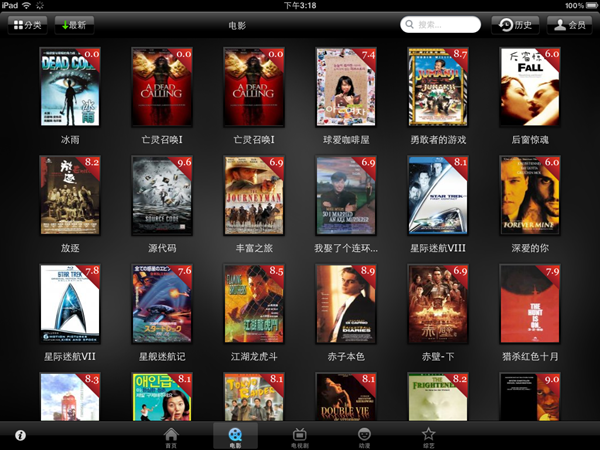This screenshot has height=450, width=600.
Task: Open the bottom-row poster rated 9.0
Action: coord(530,397)
